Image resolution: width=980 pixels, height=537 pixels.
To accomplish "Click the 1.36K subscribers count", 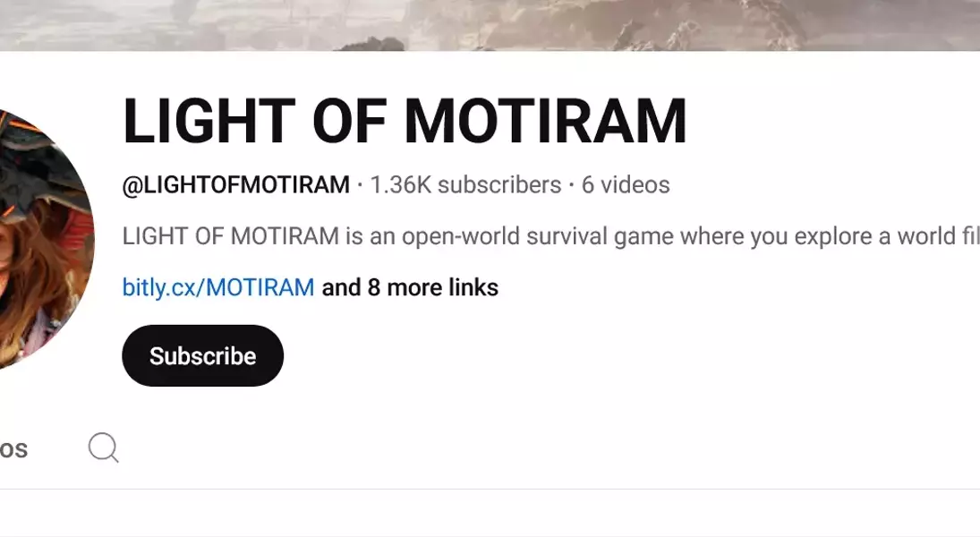I will 465,185.
